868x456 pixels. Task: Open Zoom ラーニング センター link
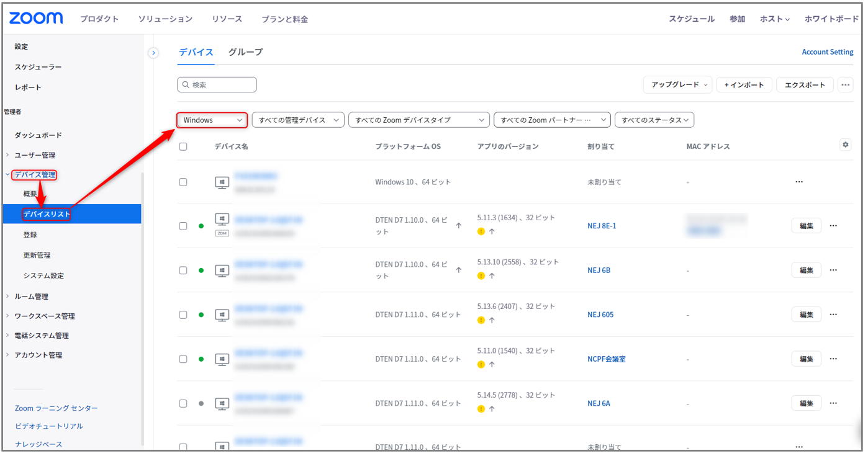tap(57, 408)
